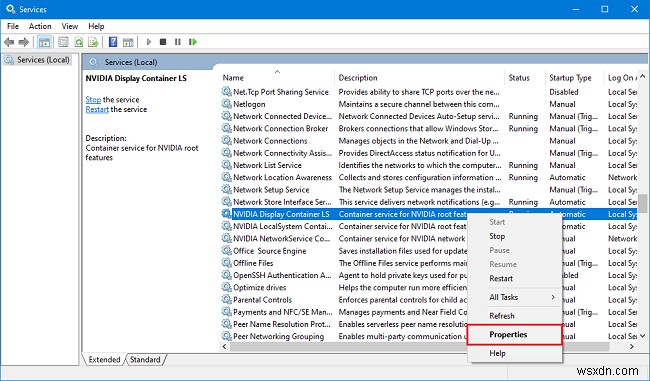The image size is (650, 381).
Task: Click the vertical scrollbar down arrow
Action: coord(642,335)
